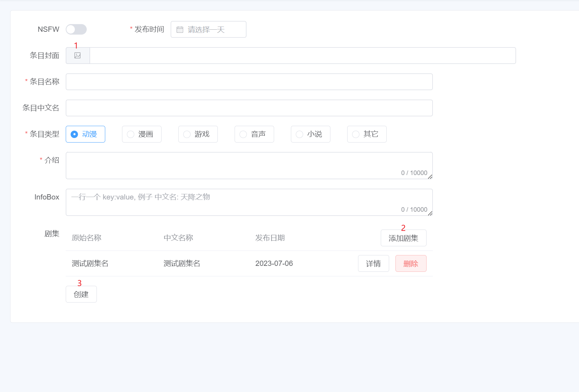Select the 动漫 type radio option

pyautogui.click(x=85, y=134)
